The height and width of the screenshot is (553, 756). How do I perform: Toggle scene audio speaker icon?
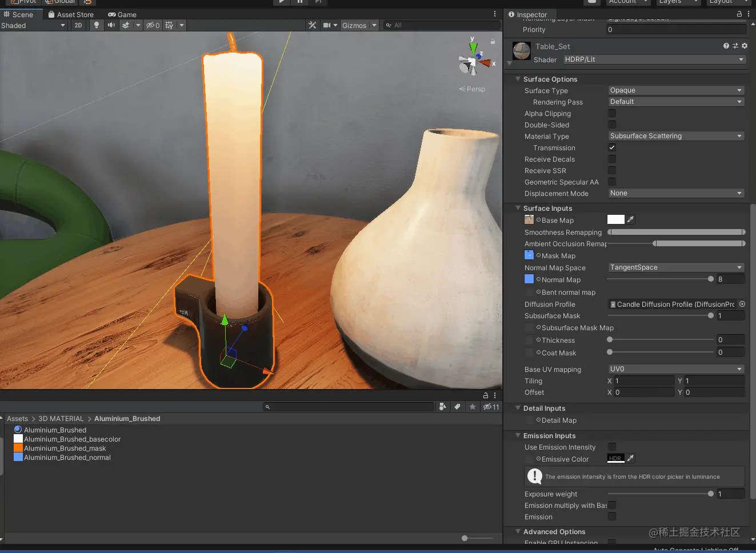[111, 25]
